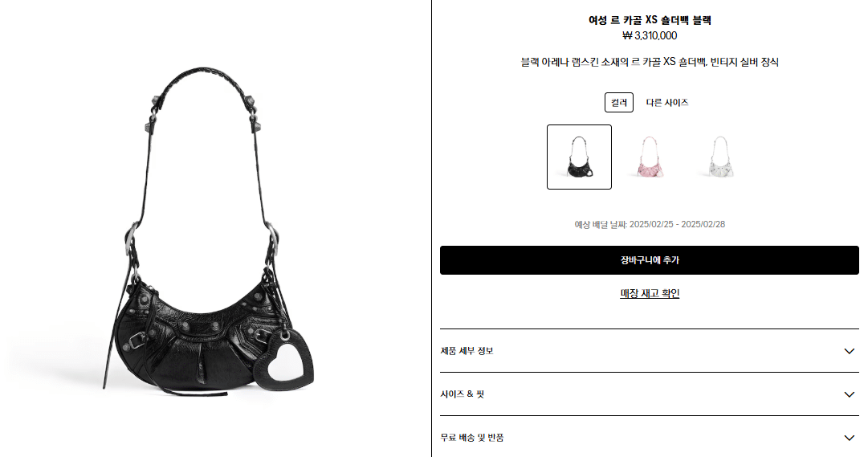The height and width of the screenshot is (457, 868).
Task: Click the 장바구니에 추가 button
Action: pos(650,260)
